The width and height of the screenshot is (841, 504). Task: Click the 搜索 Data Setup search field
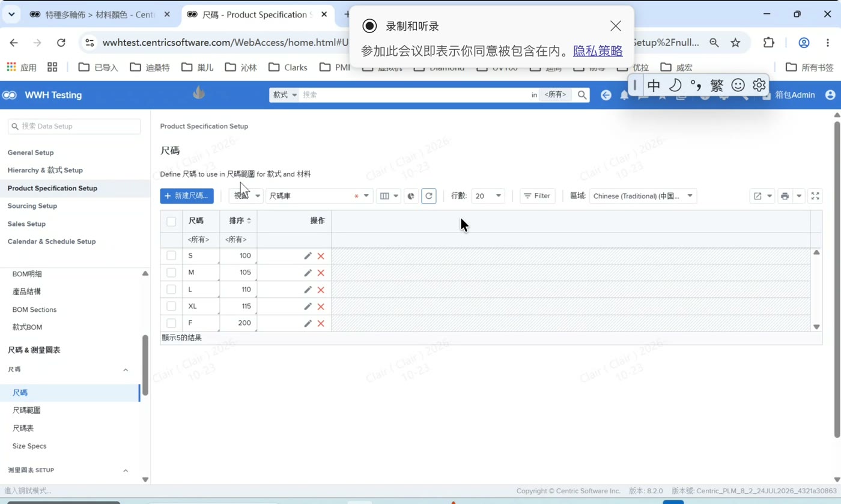[x=74, y=126]
